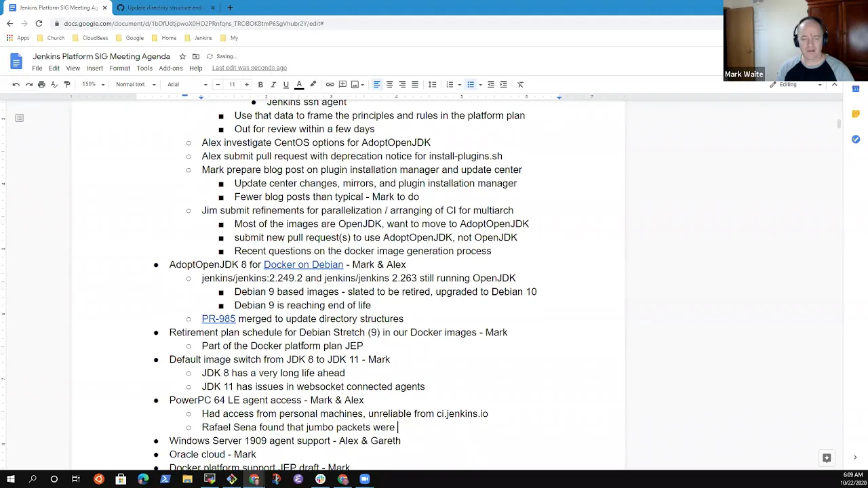
Task: Insert a link via toolbar icon
Action: click(x=330, y=85)
